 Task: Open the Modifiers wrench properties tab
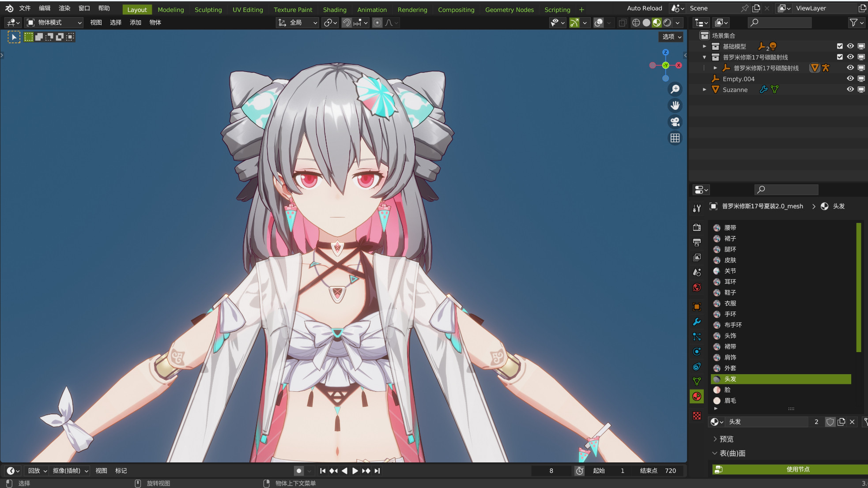pos(697,322)
